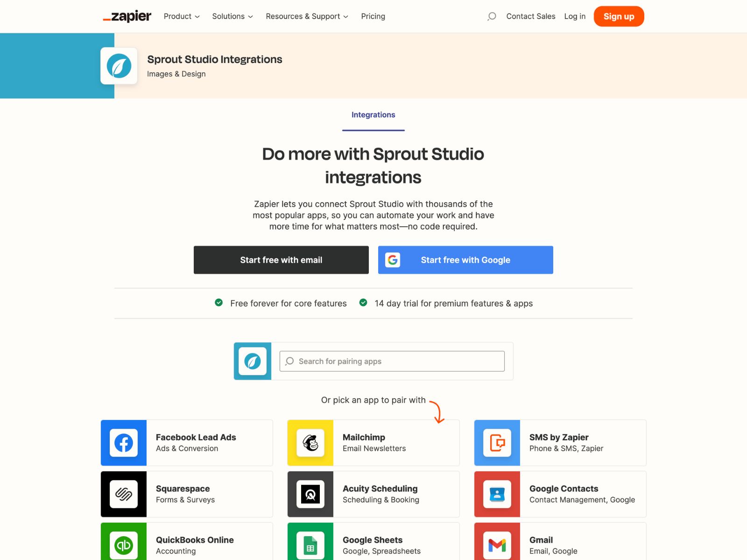Open the Gmail title link

pyautogui.click(x=541, y=540)
